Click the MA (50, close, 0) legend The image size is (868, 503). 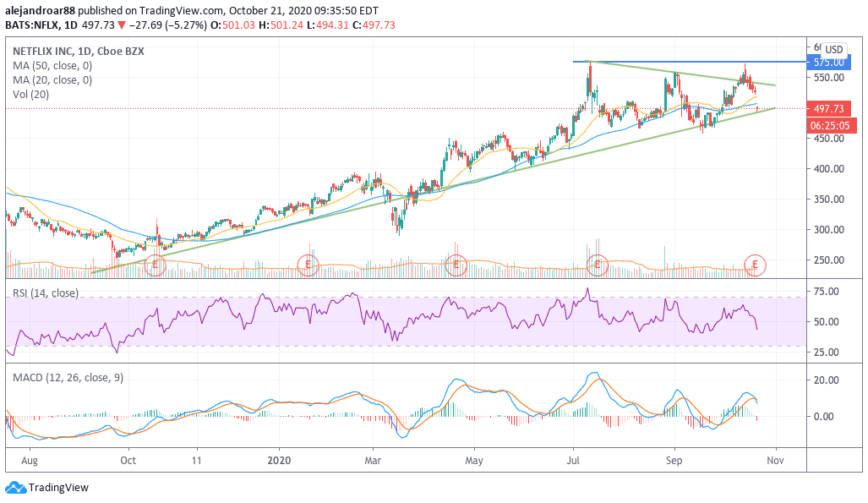pos(52,65)
